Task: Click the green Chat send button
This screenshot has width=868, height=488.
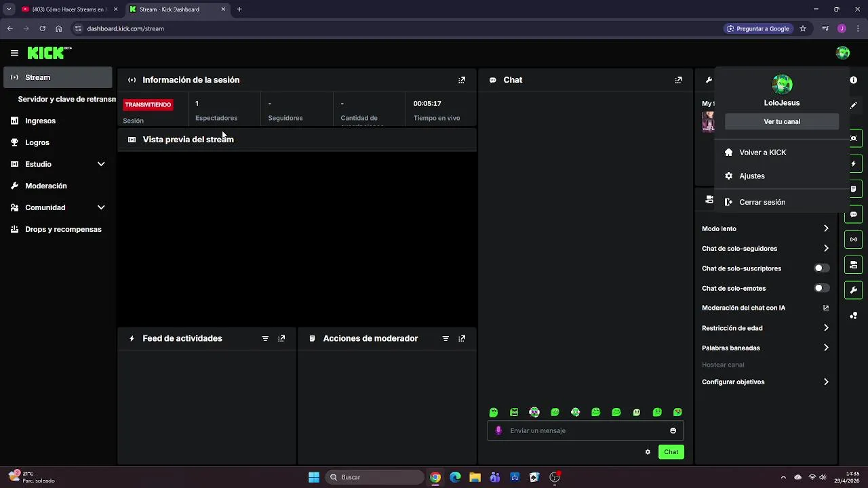Action: pyautogui.click(x=671, y=452)
